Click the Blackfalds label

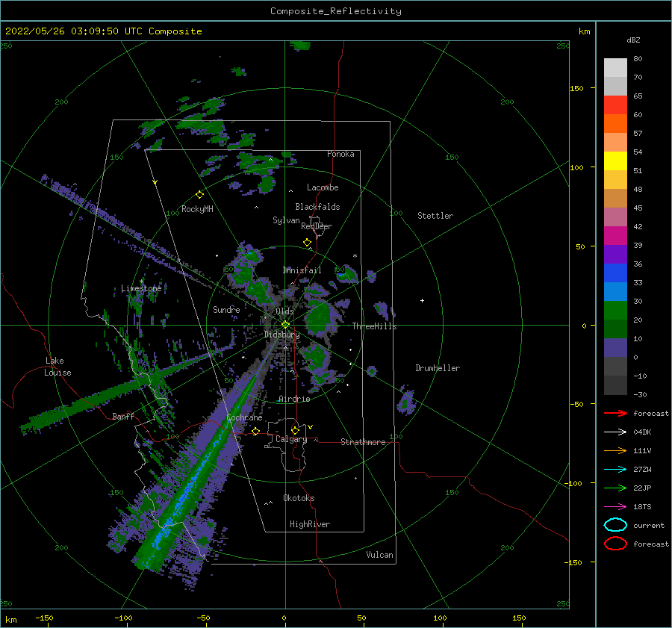317,207
